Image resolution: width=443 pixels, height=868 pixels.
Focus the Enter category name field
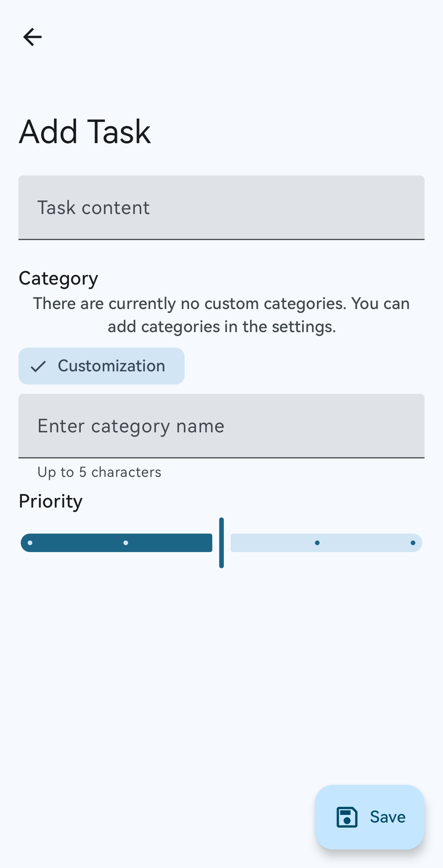tap(221, 426)
